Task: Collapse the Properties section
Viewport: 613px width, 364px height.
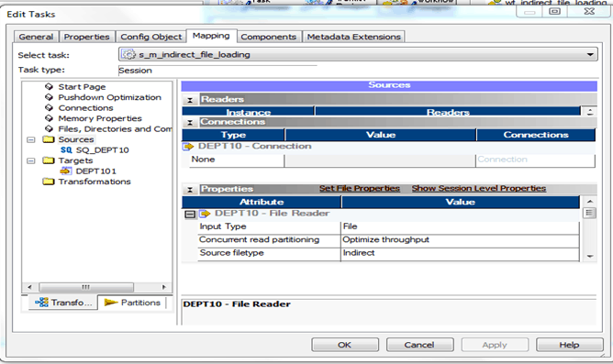Action: point(190,190)
